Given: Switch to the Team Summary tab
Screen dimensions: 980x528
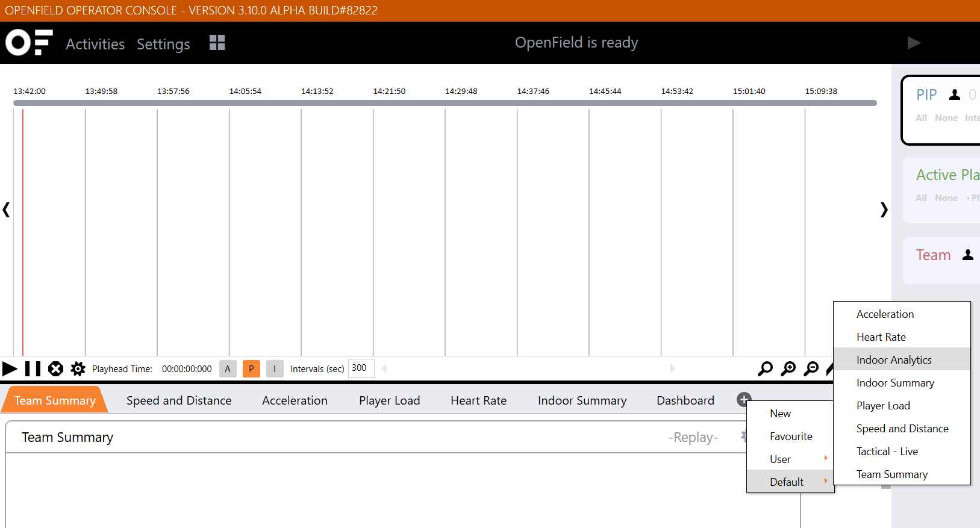Looking at the screenshot, I should point(55,400).
